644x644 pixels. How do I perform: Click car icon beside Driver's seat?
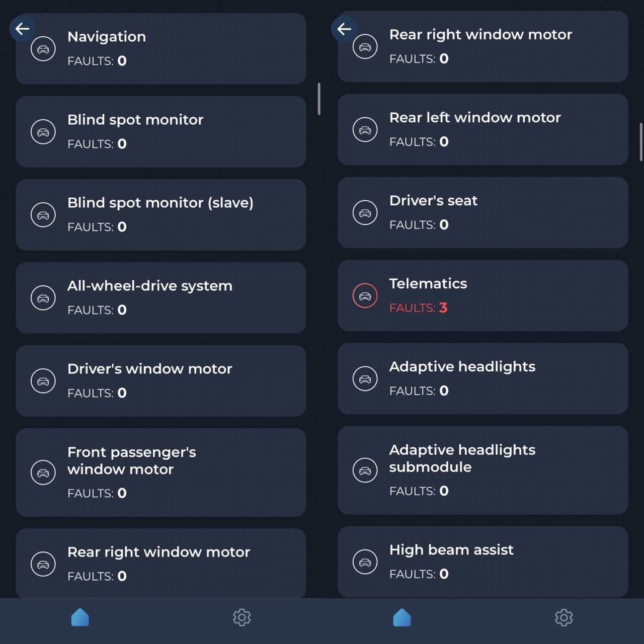coord(365,213)
